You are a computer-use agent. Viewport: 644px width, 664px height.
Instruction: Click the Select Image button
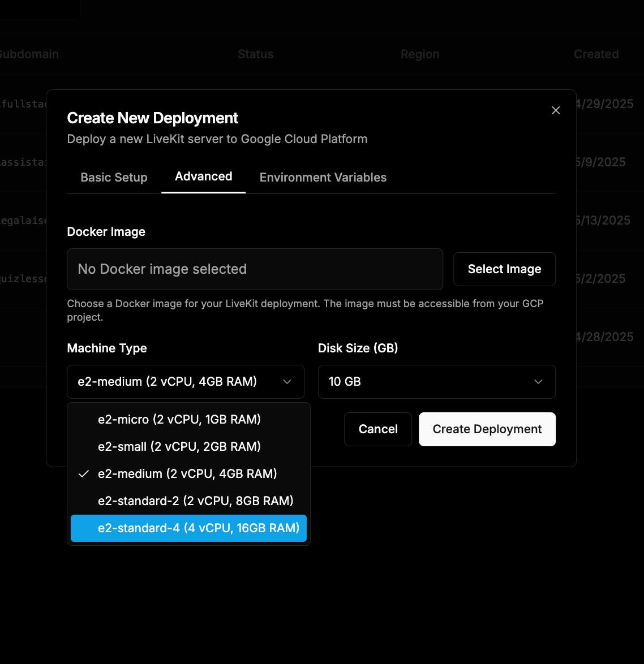tap(504, 269)
